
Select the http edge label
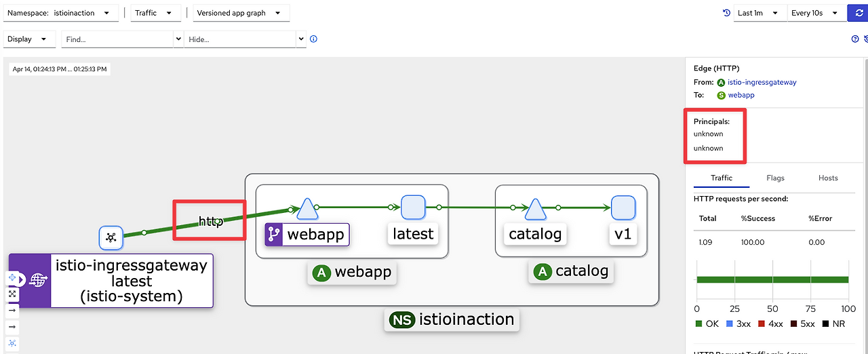coord(210,221)
